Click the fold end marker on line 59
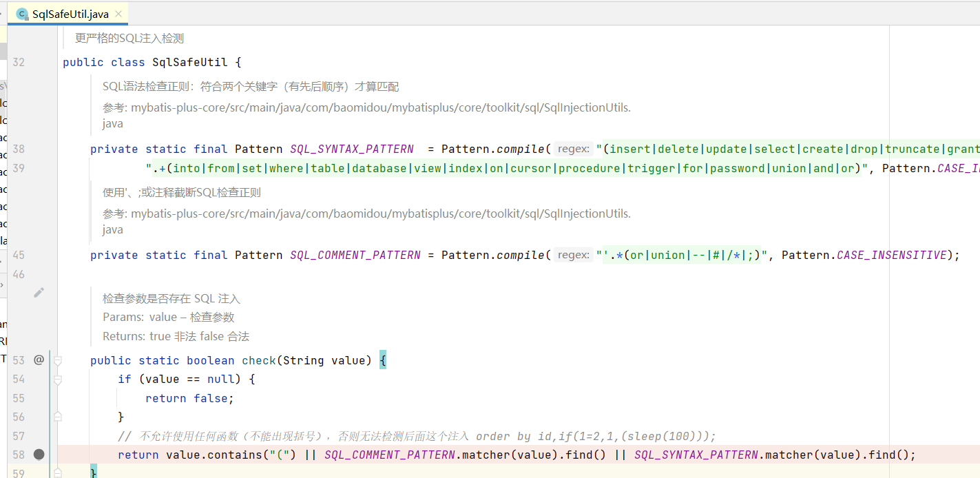980x478 pixels. (x=58, y=473)
